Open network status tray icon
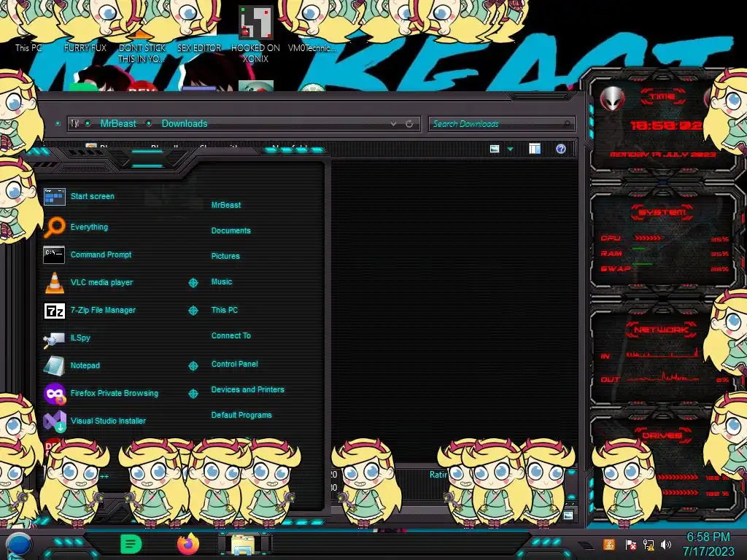Viewport: 747px width, 560px height. (649, 544)
